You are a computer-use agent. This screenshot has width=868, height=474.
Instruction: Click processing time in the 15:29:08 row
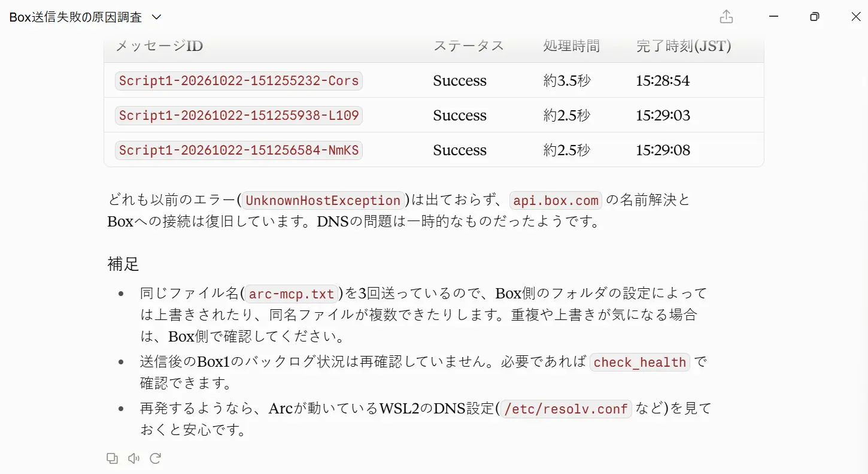coord(567,150)
